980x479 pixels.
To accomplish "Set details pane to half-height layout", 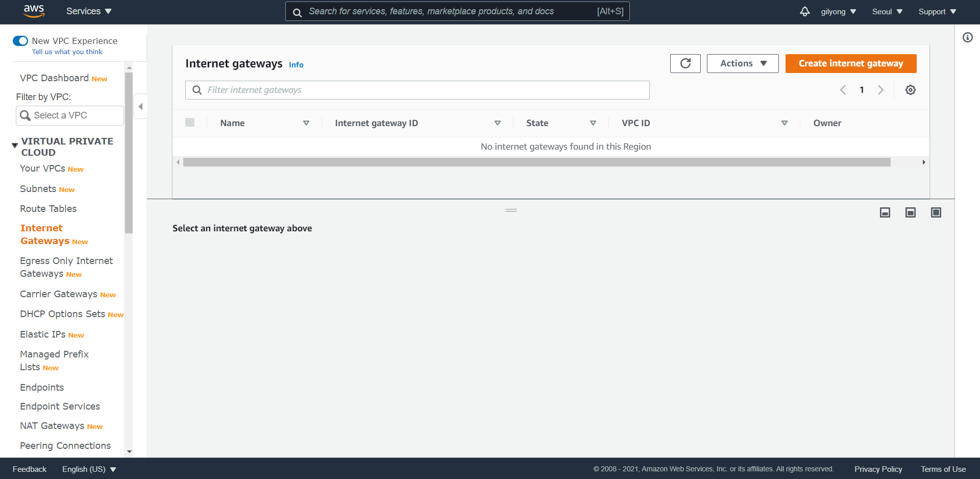I will (x=911, y=212).
